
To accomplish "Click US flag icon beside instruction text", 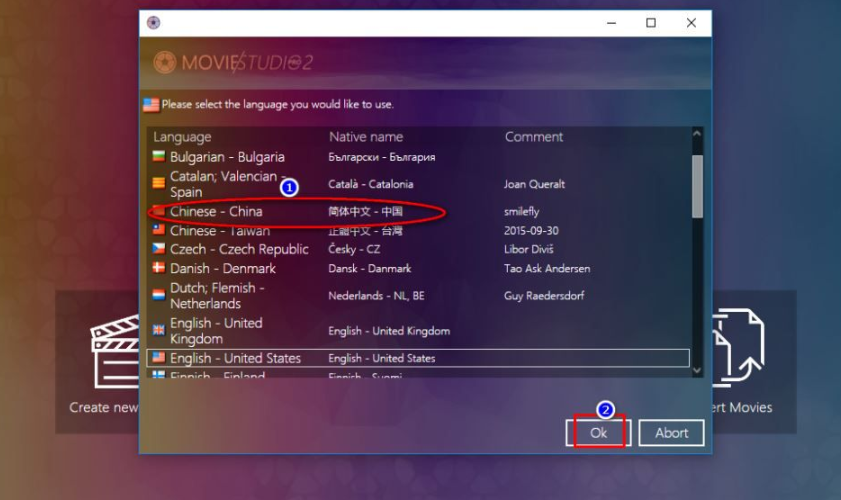I will click(151, 105).
